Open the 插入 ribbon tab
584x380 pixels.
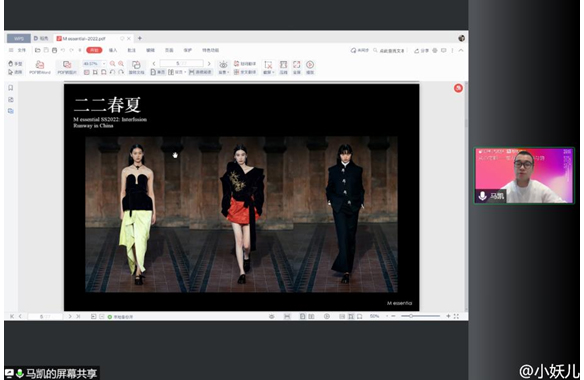[113, 50]
